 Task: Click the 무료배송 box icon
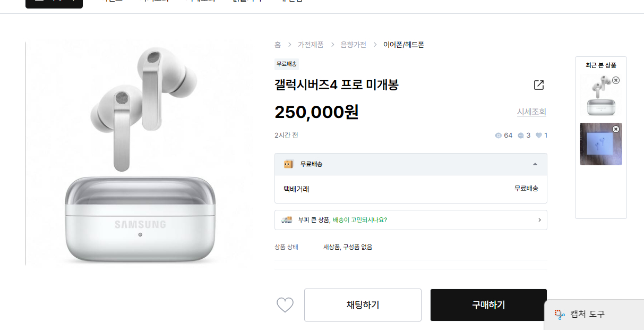[288, 164]
